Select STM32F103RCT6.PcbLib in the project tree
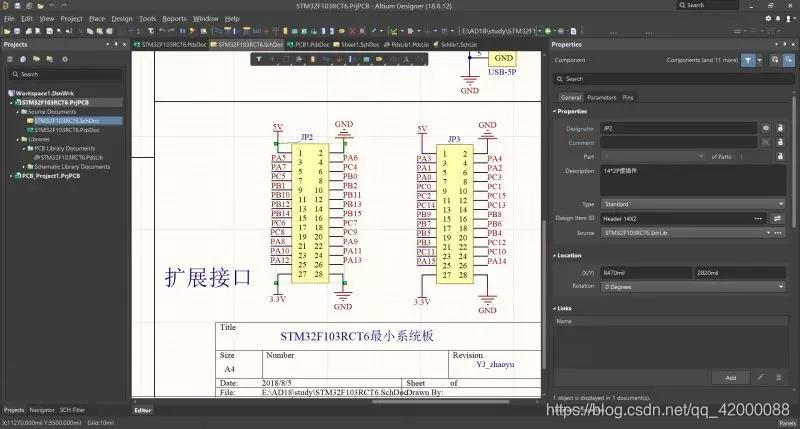The image size is (800, 429). pyautogui.click(x=71, y=158)
